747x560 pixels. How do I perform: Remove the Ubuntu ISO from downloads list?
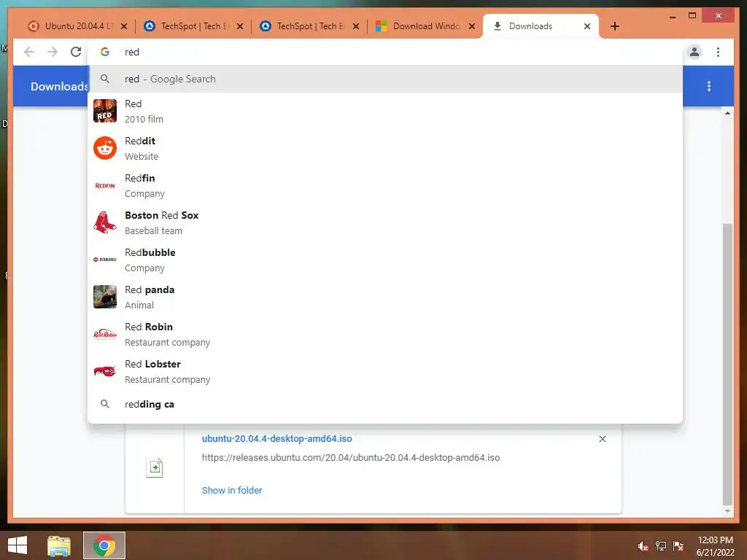click(602, 439)
